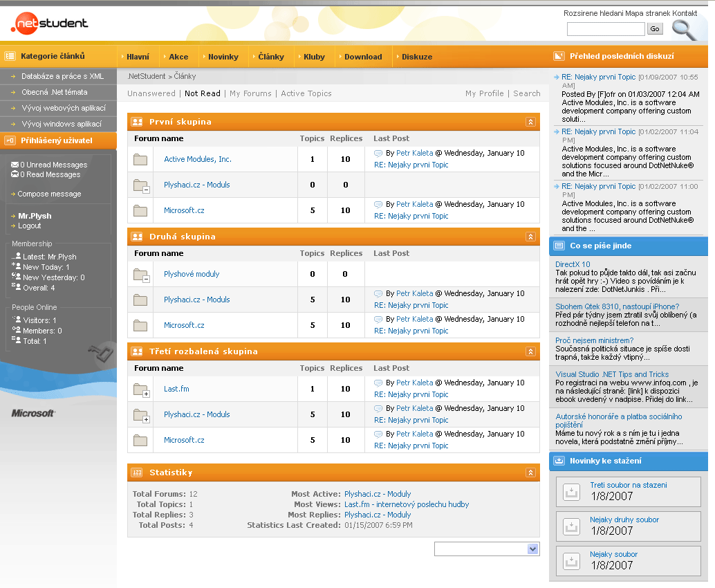Click folder icon for Plyshaci.cz in Druhá skupina

(140, 300)
